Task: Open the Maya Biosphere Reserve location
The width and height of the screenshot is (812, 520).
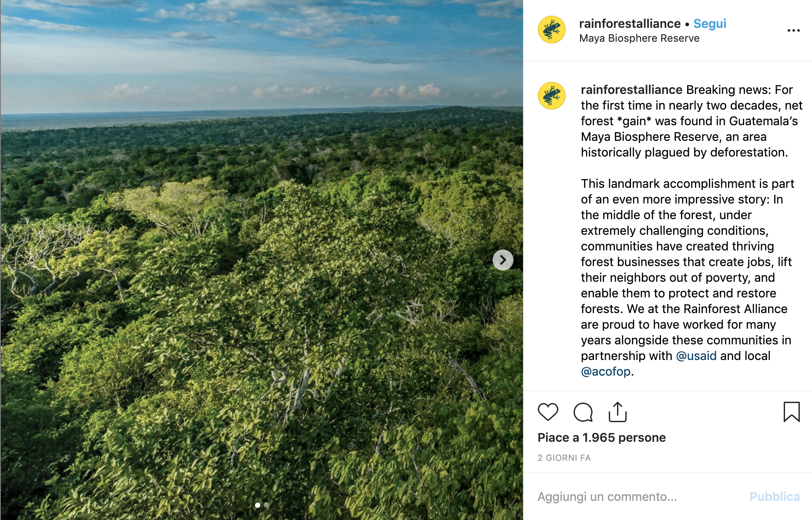Action: (x=639, y=38)
